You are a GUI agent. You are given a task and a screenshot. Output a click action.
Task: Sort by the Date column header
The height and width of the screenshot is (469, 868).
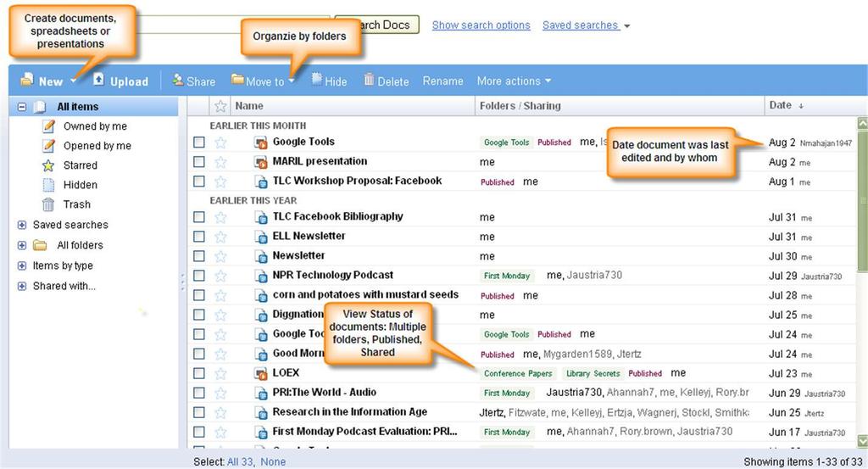click(x=786, y=105)
